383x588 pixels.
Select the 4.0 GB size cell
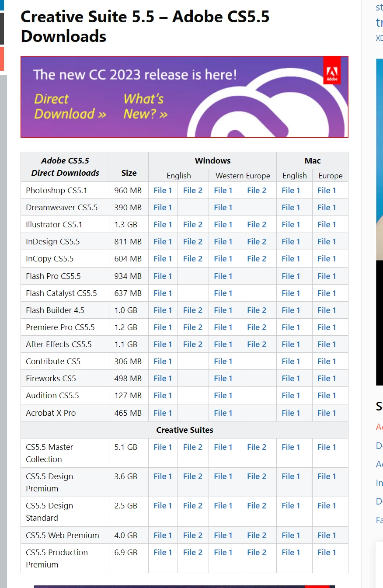129,535
